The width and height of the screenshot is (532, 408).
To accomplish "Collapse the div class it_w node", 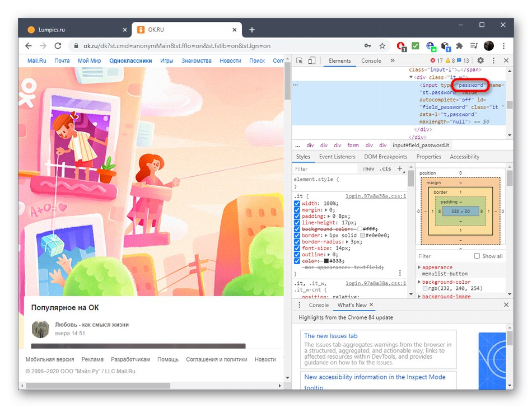I will (x=411, y=77).
